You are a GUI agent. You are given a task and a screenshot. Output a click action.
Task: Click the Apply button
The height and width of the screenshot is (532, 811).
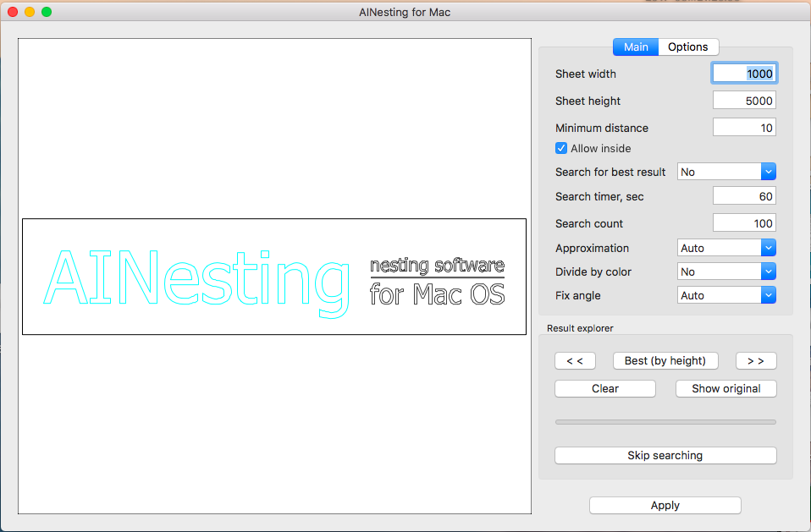(665, 505)
